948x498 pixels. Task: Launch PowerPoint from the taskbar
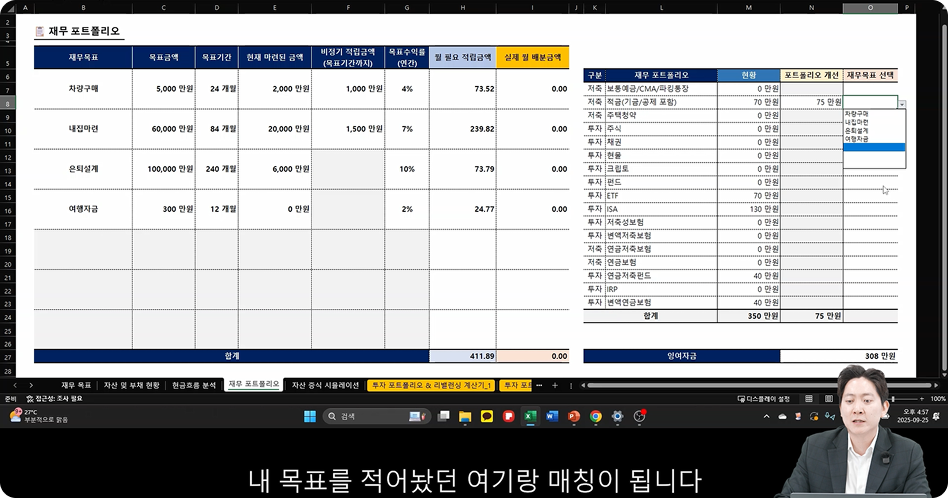(574, 416)
